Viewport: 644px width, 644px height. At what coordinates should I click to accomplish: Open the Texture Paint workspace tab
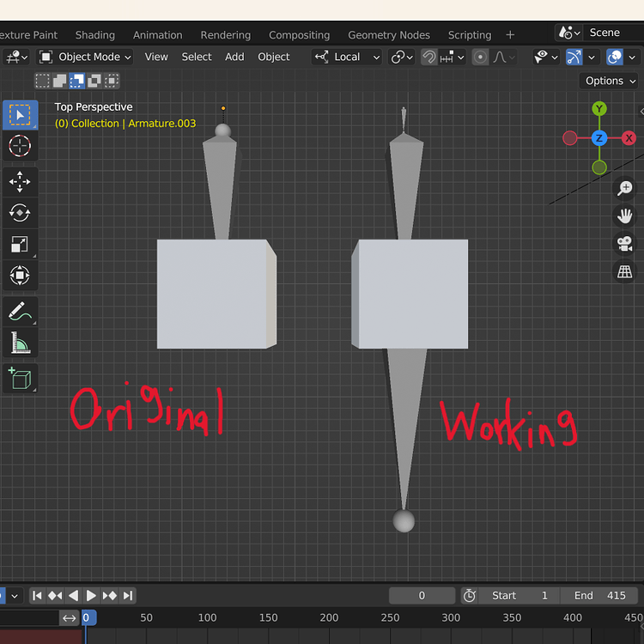tap(28, 35)
